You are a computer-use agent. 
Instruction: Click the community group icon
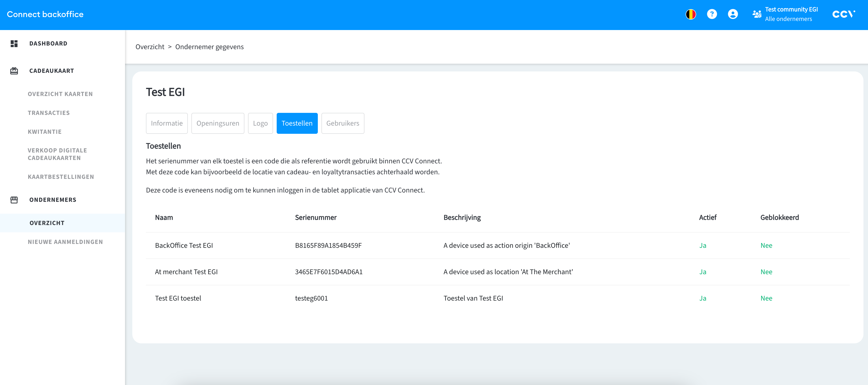pyautogui.click(x=757, y=14)
